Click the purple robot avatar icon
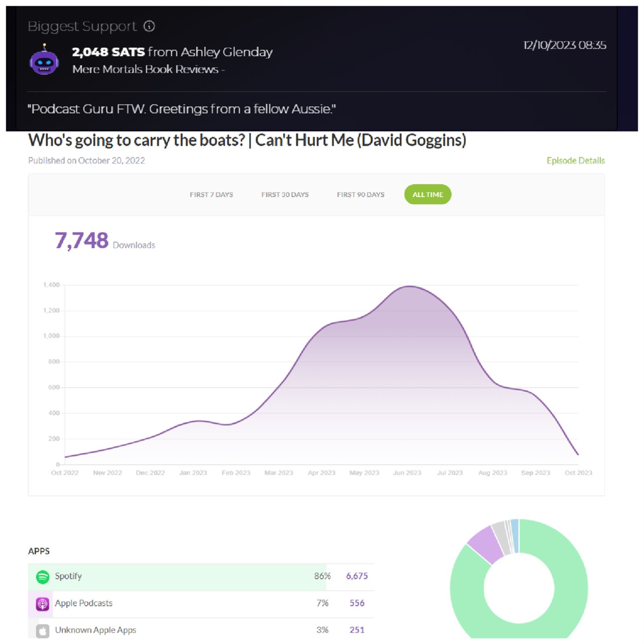 (44, 60)
